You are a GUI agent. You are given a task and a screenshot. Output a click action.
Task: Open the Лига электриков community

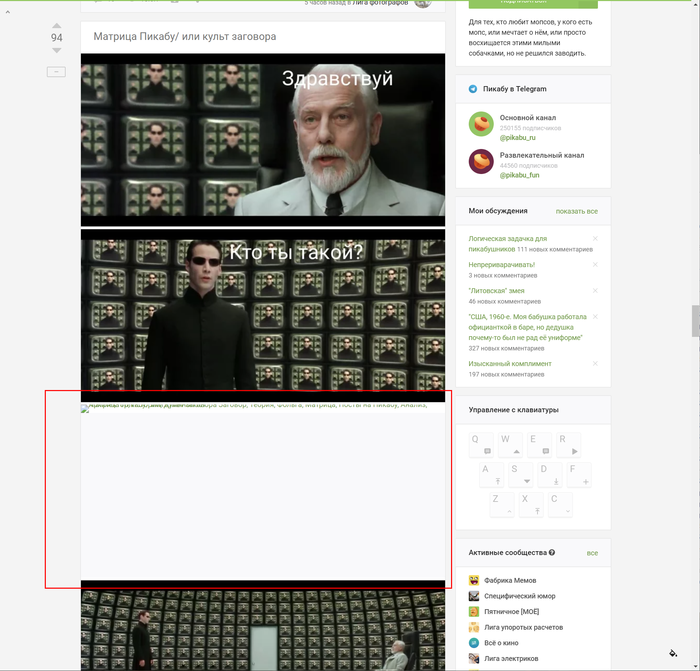click(511, 659)
